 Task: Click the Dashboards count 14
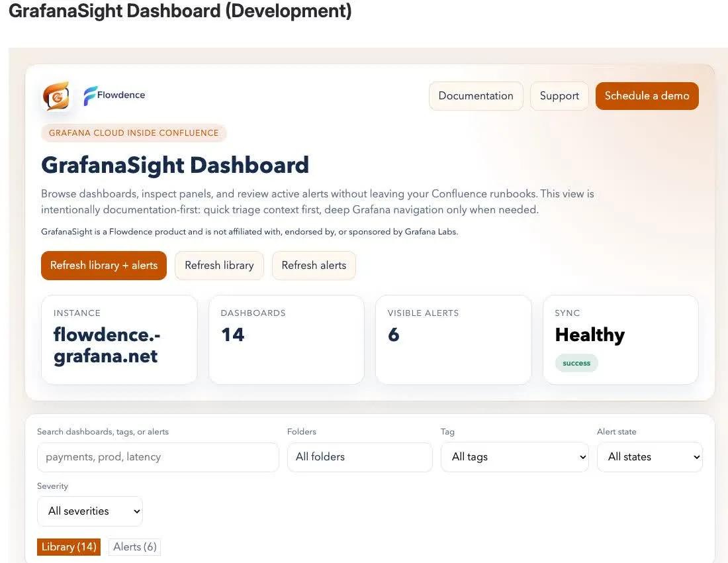[x=232, y=335]
